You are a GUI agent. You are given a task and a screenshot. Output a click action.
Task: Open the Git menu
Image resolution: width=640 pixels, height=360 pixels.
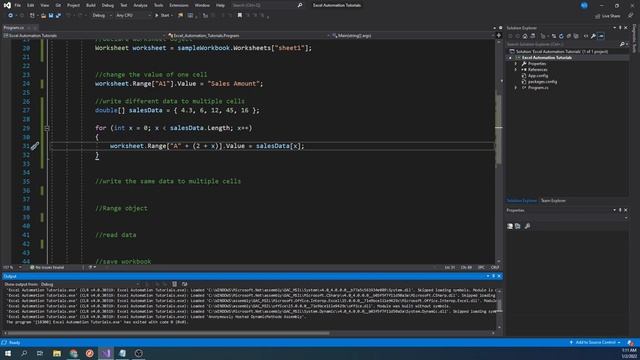click(58, 5)
